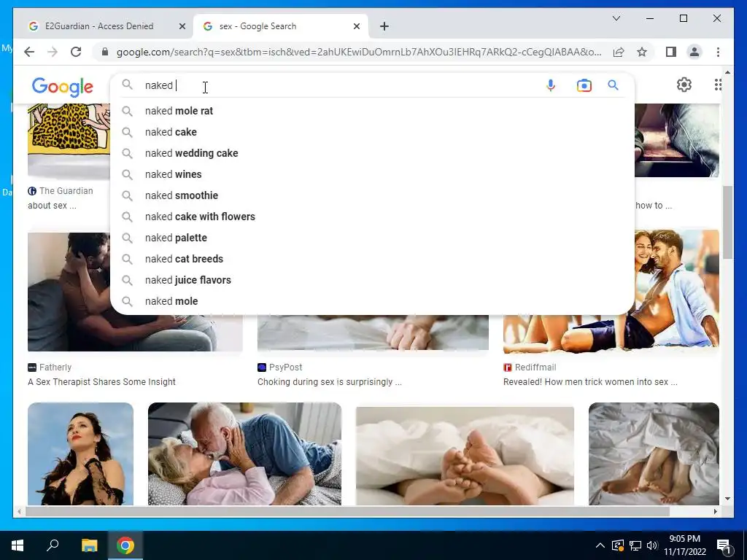Open the tab search chevron

tap(616, 18)
